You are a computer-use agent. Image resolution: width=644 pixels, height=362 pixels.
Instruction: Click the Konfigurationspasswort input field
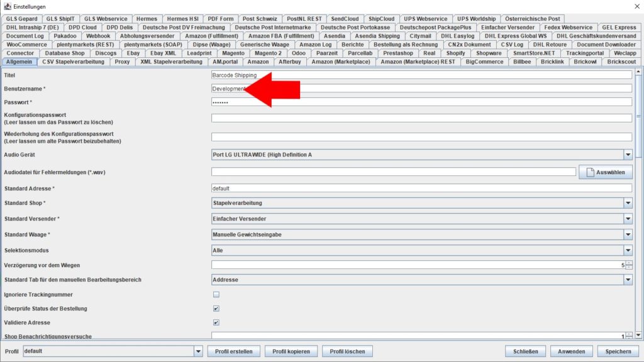point(421,118)
